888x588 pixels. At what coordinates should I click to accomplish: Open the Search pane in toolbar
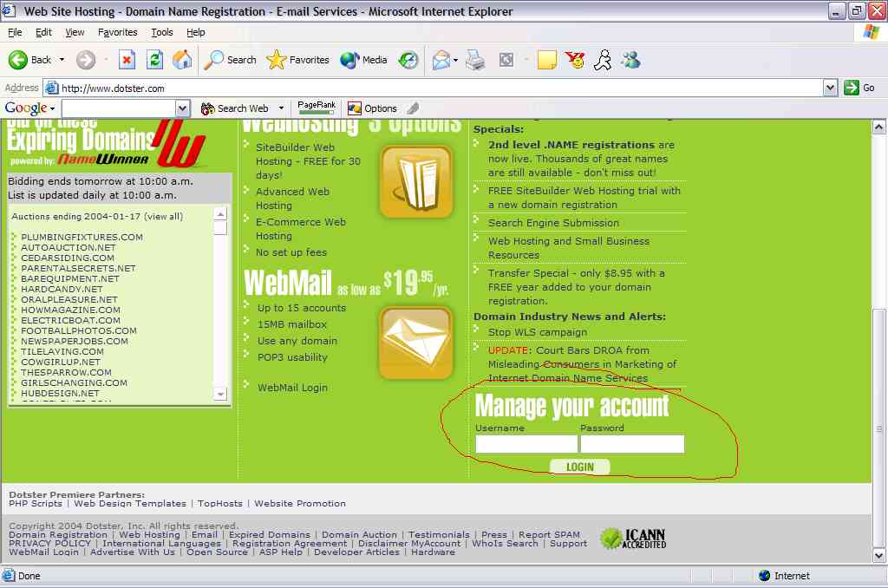pyautogui.click(x=230, y=60)
